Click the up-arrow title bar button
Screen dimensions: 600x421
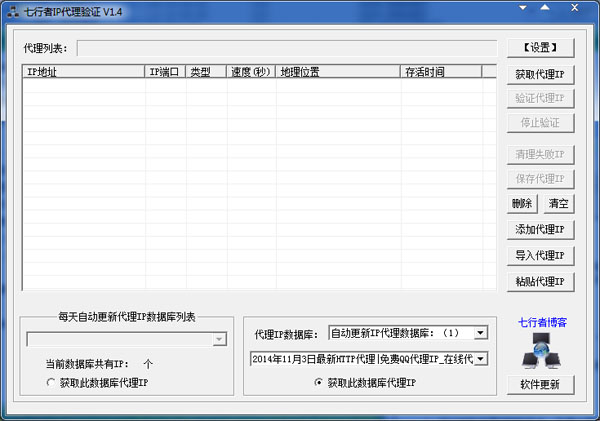[545, 8]
